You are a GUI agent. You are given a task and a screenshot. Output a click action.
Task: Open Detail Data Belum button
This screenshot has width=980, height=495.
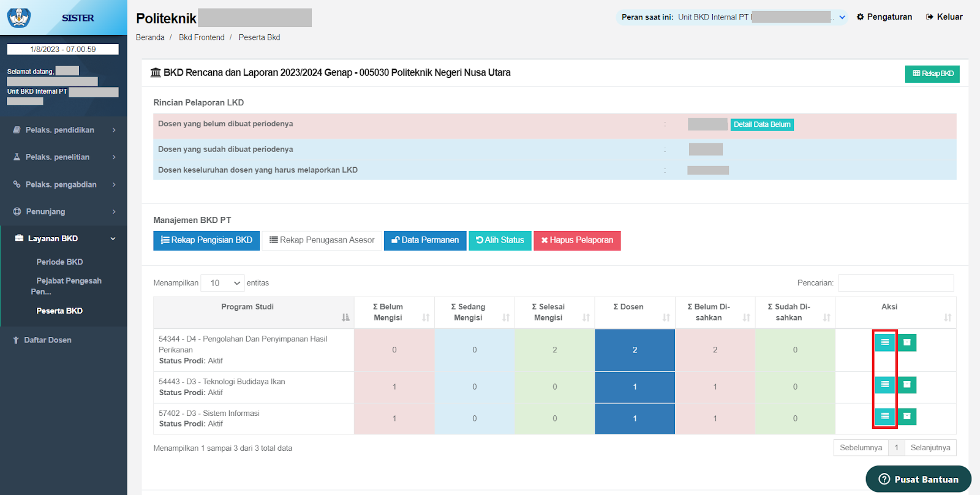point(762,124)
